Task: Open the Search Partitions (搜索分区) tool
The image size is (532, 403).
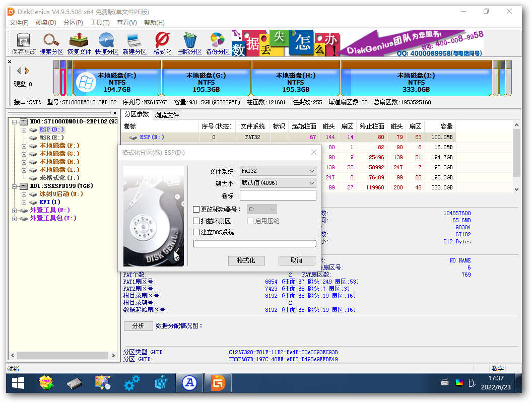Action: (51, 44)
